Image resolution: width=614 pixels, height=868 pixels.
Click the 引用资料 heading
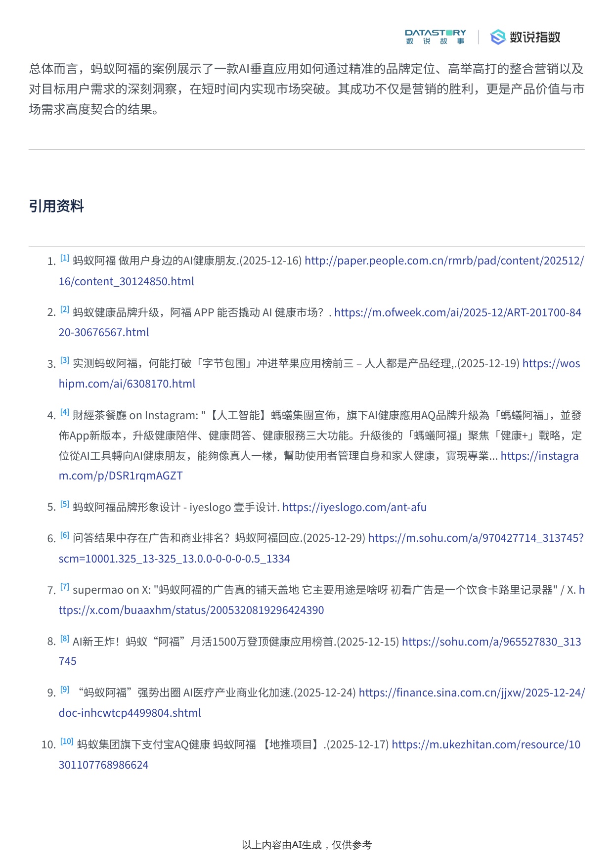point(56,206)
